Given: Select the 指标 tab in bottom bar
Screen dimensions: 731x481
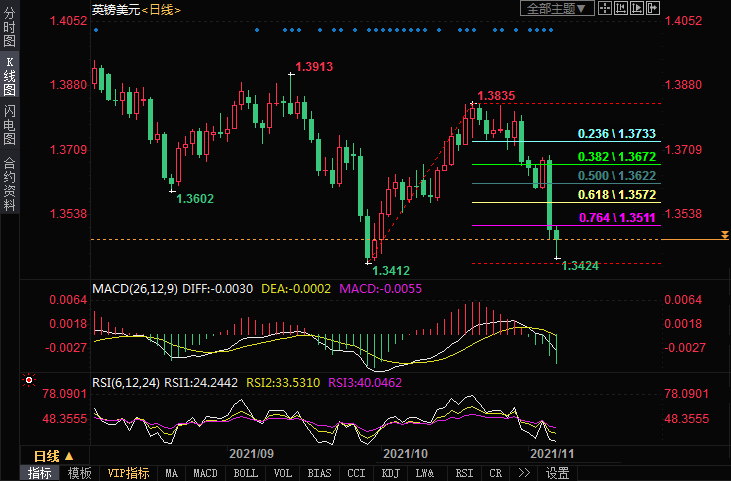Looking at the screenshot, I should click(40, 473).
